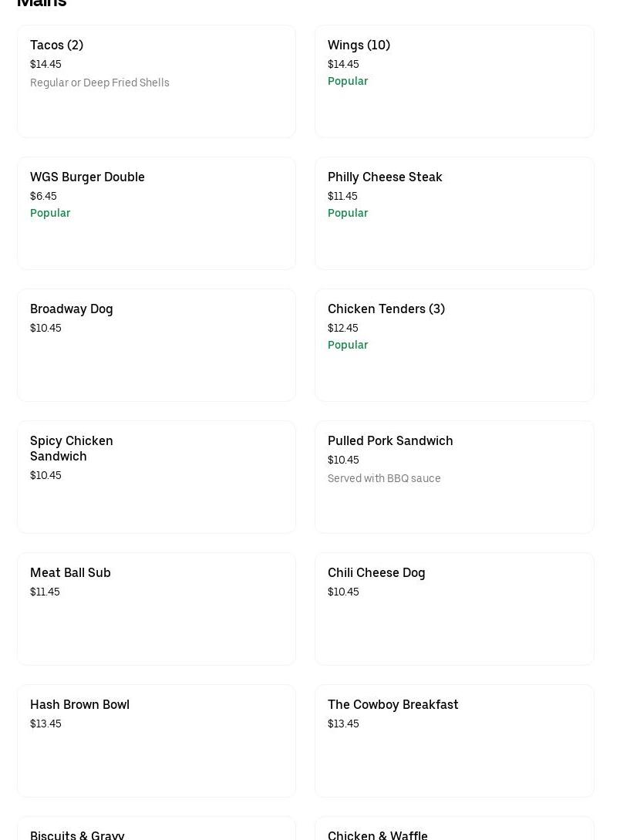620x840 pixels.
Task: Click the "Served with BBQ sauce" description
Action: click(384, 478)
